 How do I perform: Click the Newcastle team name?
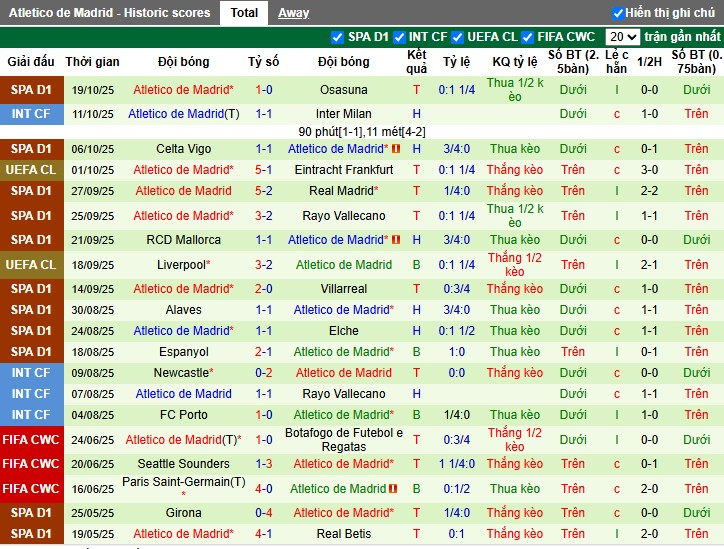[x=183, y=373]
